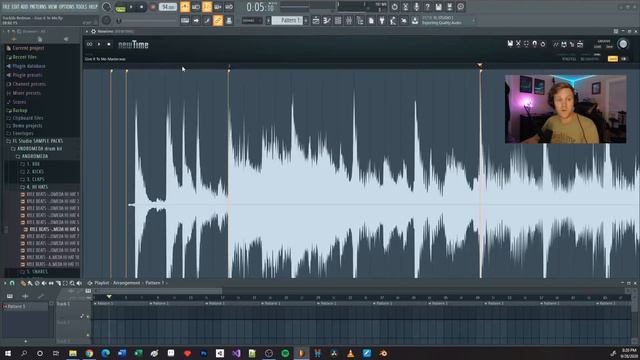
Task: Click the warp marker above the tall transient
Action: tap(229, 71)
